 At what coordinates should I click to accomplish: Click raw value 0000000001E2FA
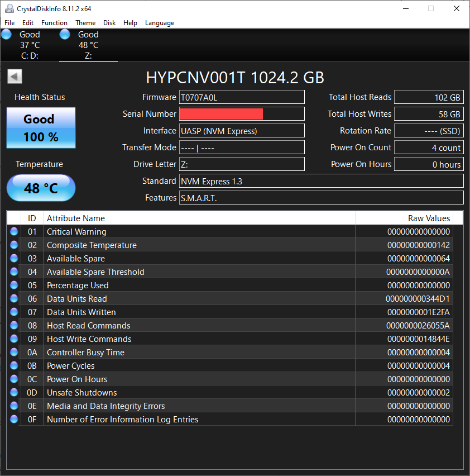pyautogui.click(x=419, y=312)
